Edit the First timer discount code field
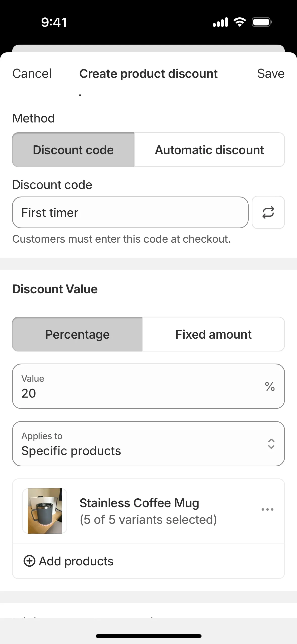The height and width of the screenshot is (644, 297). [x=130, y=213]
